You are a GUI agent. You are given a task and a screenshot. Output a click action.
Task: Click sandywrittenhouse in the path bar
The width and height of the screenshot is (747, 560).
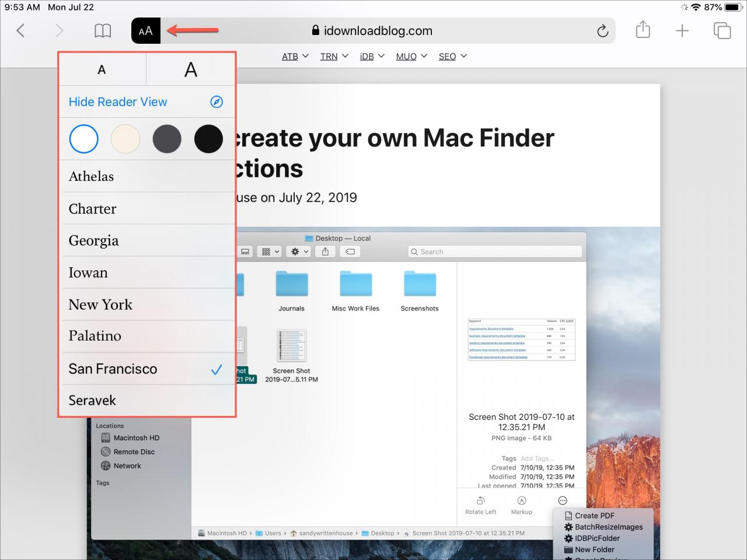pos(322,533)
